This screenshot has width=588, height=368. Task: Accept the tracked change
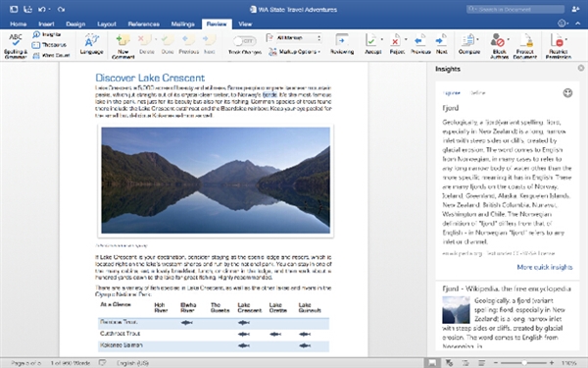coord(372,44)
